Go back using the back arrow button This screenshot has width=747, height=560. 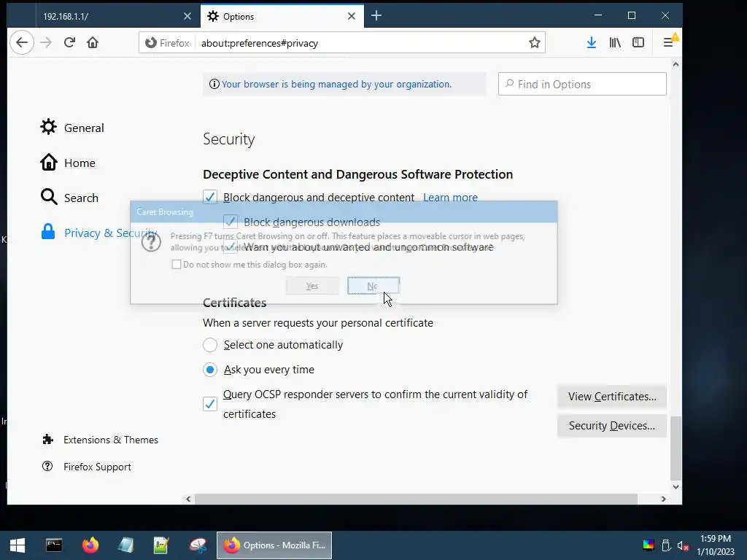21,43
